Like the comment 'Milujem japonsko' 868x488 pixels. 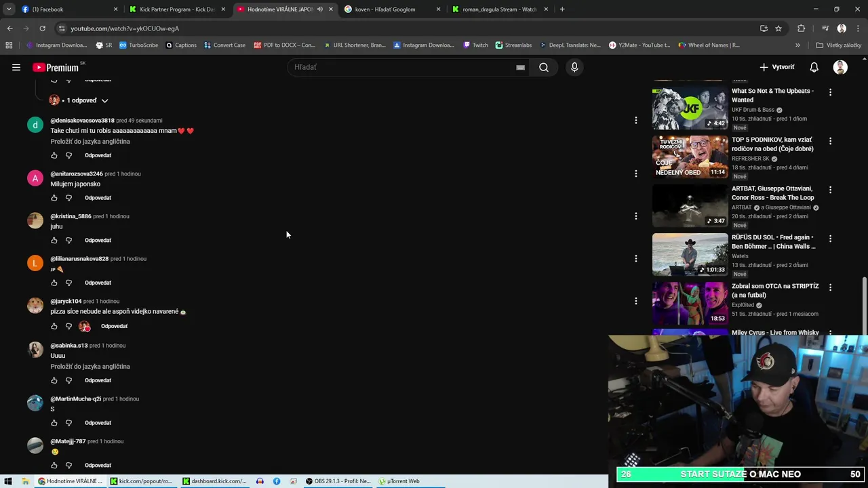pos(54,198)
